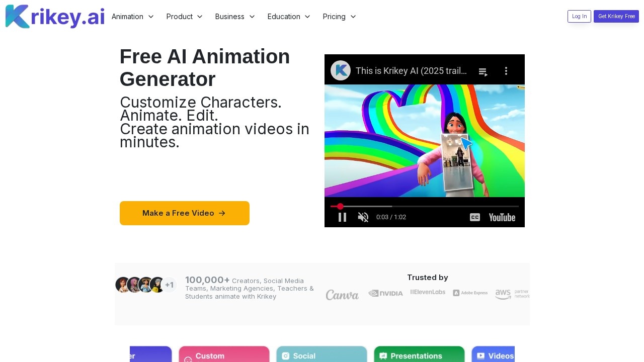
Task: Click Get Krikey Free button
Action: coord(616,17)
